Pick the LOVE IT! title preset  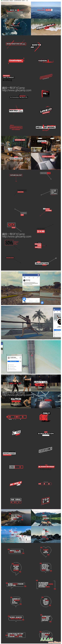click(46, 110)
